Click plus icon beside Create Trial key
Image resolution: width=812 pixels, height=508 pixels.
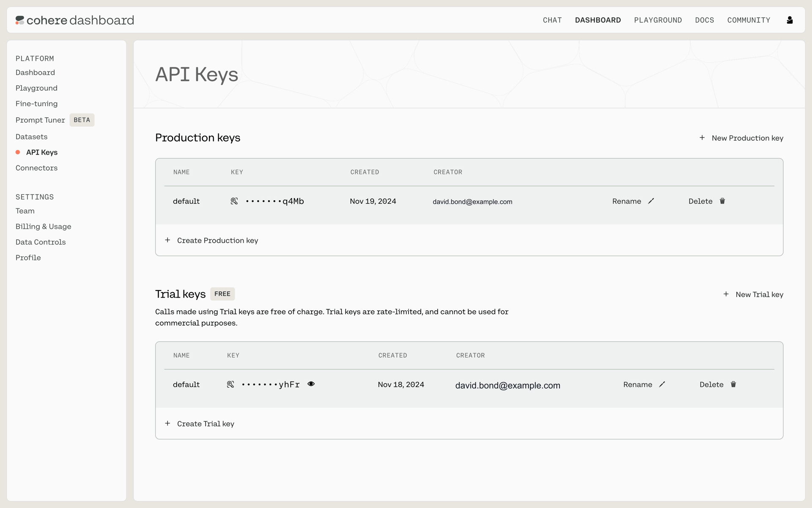pyautogui.click(x=167, y=423)
